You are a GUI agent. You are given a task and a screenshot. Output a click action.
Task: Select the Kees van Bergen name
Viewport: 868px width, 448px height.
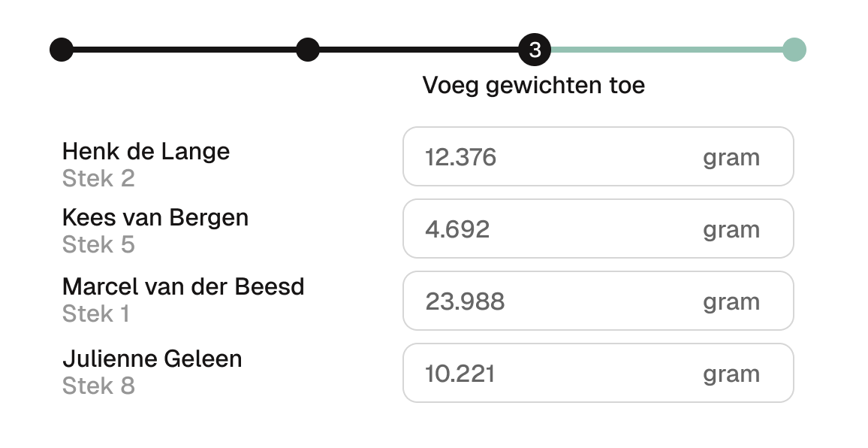pyautogui.click(x=155, y=218)
